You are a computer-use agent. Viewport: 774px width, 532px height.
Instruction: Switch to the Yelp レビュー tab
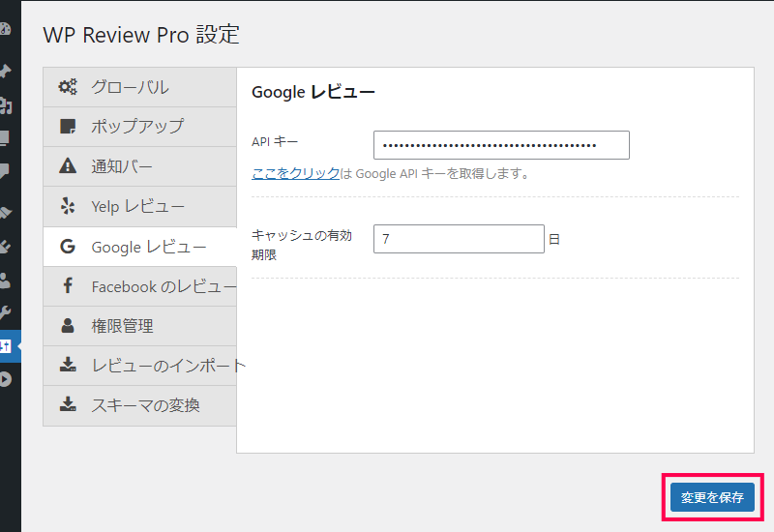point(139,206)
